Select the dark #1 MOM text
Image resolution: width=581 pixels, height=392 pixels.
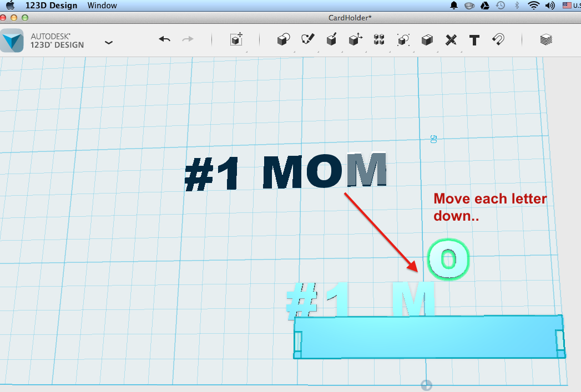[x=286, y=172]
